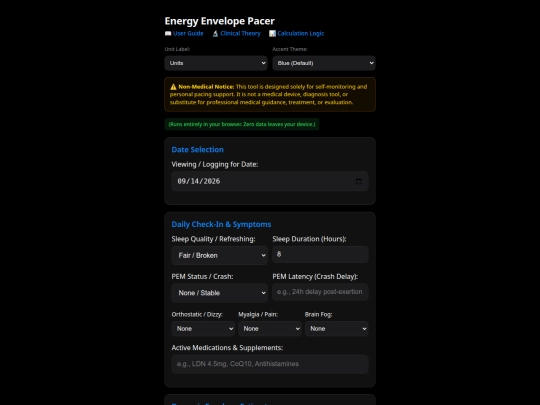
Task: Click the chart icon beside Calculation Logic
Action: click(x=272, y=33)
